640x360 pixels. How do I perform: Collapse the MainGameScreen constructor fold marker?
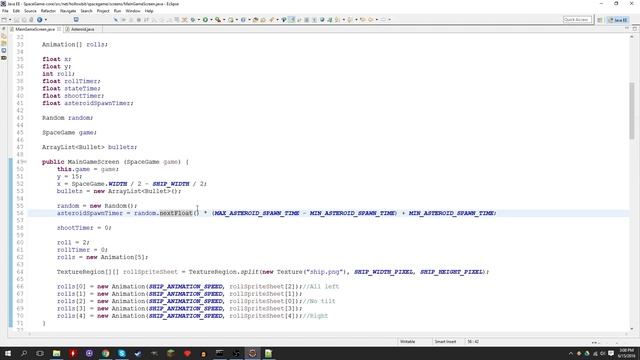25,162
